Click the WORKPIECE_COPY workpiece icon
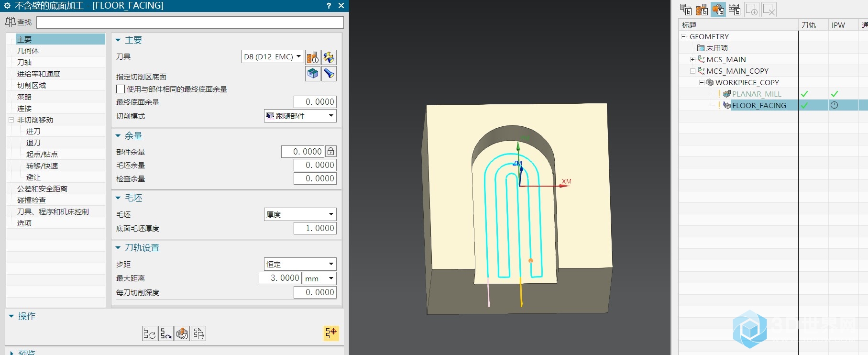 [710, 82]
